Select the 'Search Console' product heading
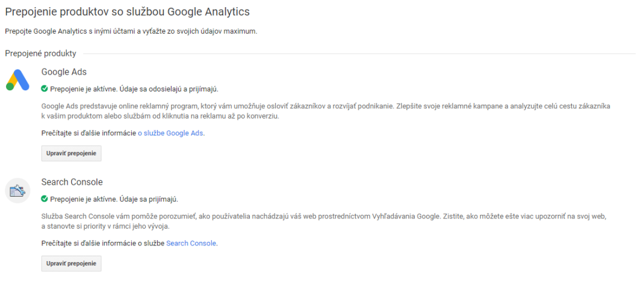 pos(72,182)
